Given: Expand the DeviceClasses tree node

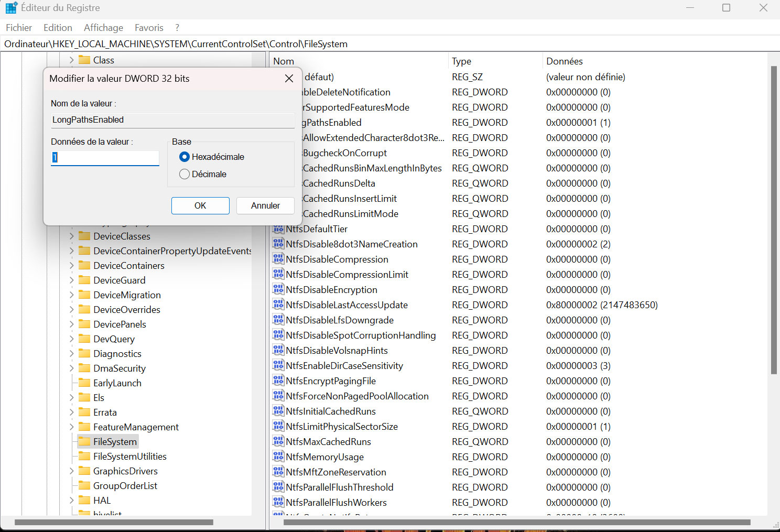Looking at the screenshot, I should pos(72,236).
